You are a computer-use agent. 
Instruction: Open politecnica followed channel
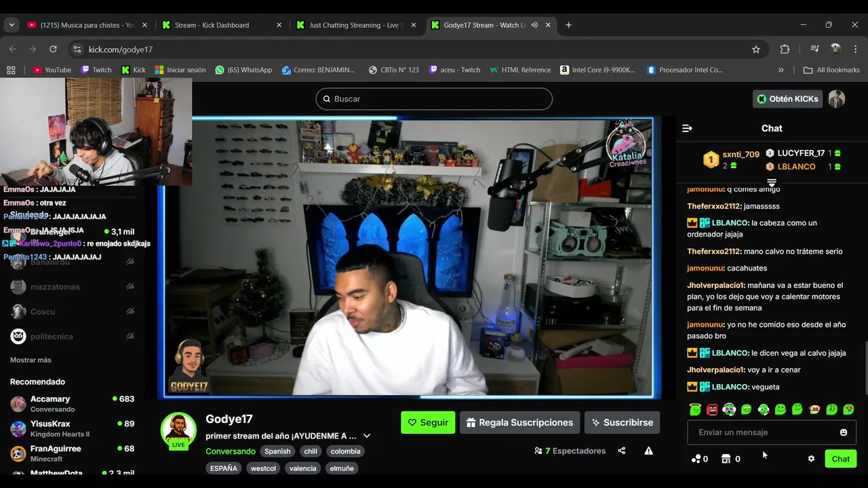click(72, 336)
